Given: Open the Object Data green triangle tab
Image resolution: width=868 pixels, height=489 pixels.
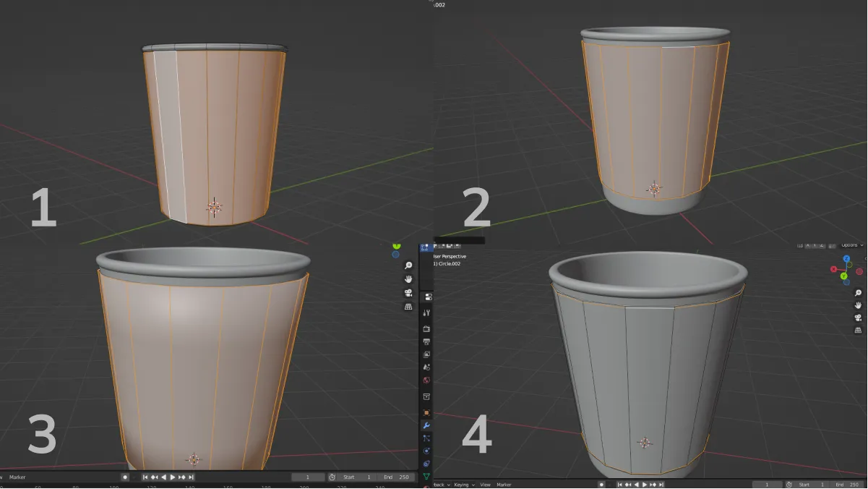Looking at the screenshot, I should point(426,476).
